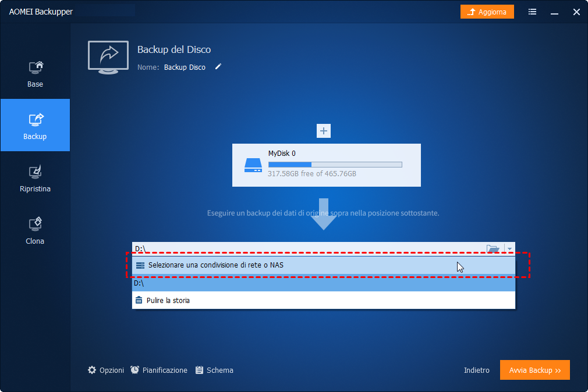Choose Selezionare una condivisione di rete o NAS
This screenshot has height=392, width=588.
324,265
